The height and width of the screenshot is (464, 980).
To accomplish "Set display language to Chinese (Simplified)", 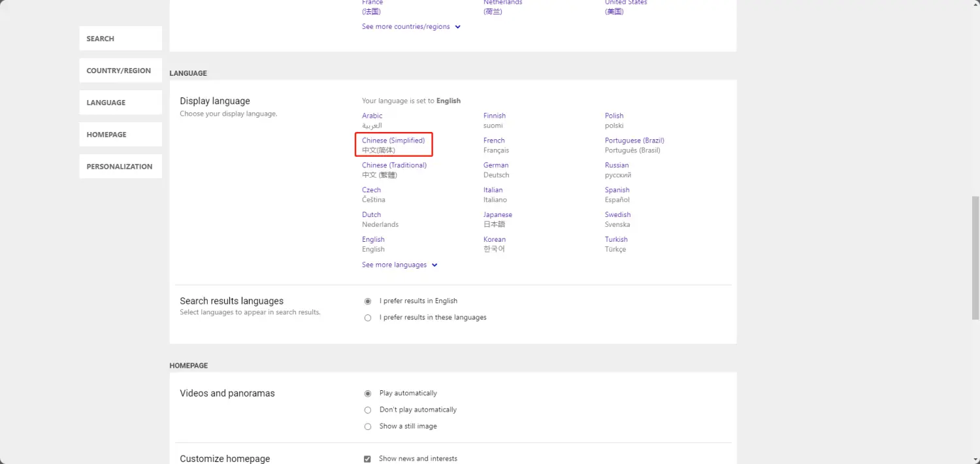I will (393, 141).
